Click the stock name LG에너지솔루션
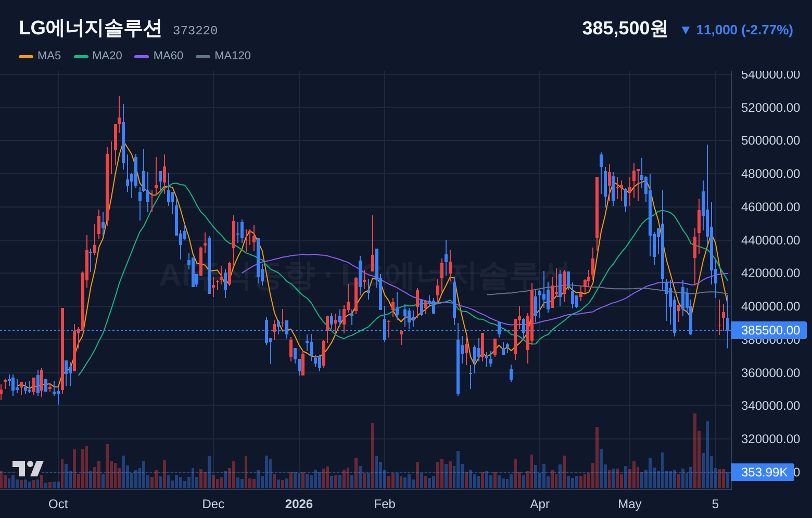The image size is (812, 518). [90, 28]
